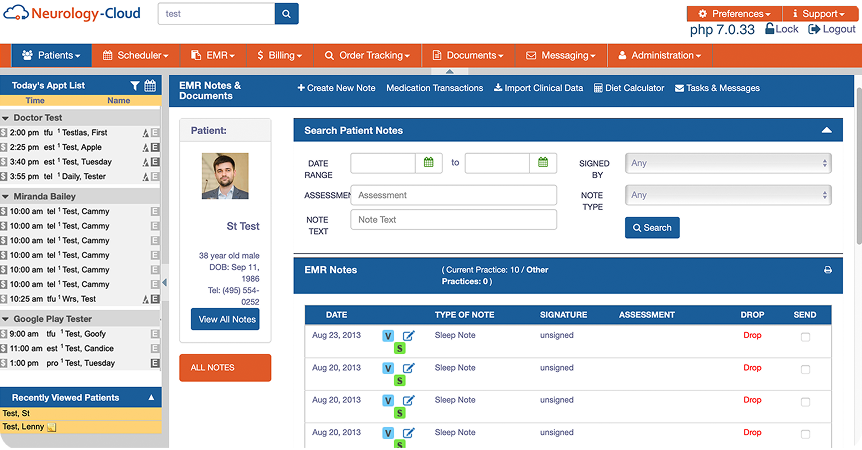Click the Logout icon link
The image size is (862, 450).
(x=832, y=29)
